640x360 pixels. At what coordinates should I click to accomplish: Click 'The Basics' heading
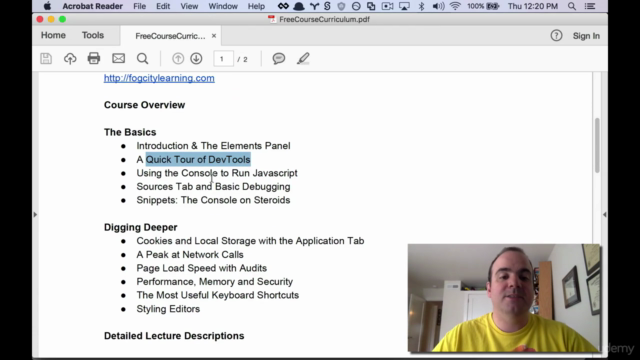coord(130,132)
